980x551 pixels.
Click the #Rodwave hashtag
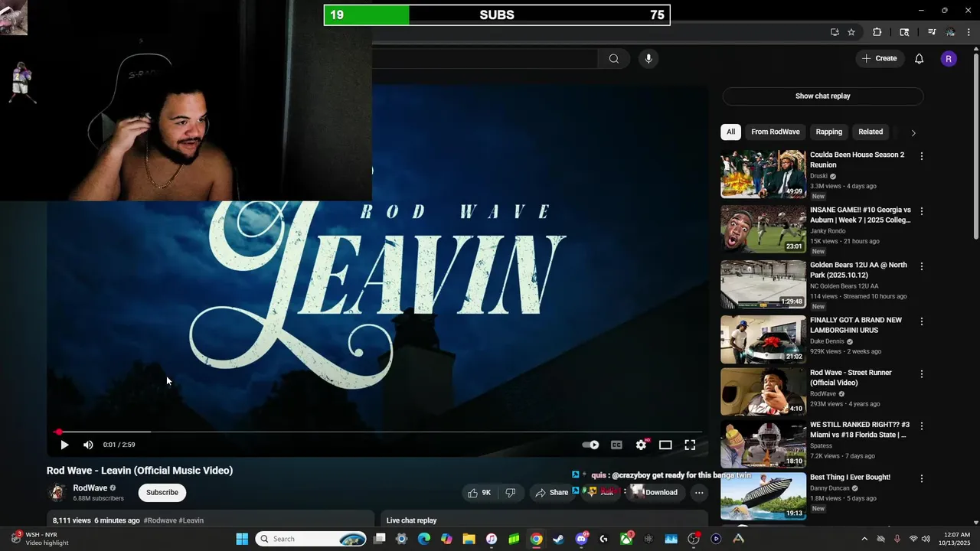point(160,520)
